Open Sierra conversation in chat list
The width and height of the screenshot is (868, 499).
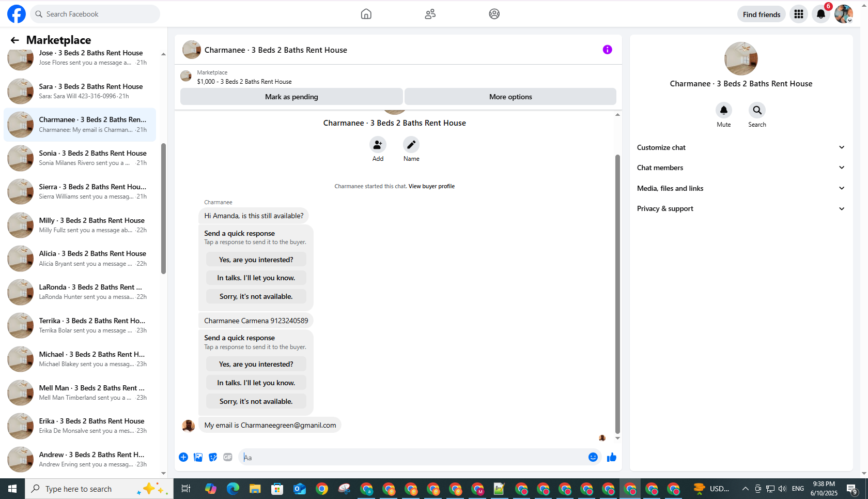coord(80,191)
